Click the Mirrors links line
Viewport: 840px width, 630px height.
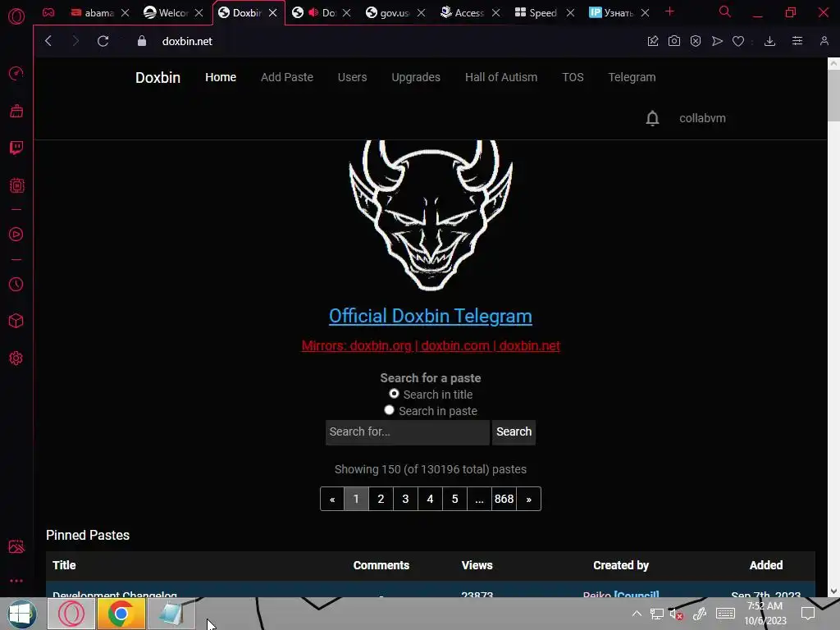click(431, 345)
